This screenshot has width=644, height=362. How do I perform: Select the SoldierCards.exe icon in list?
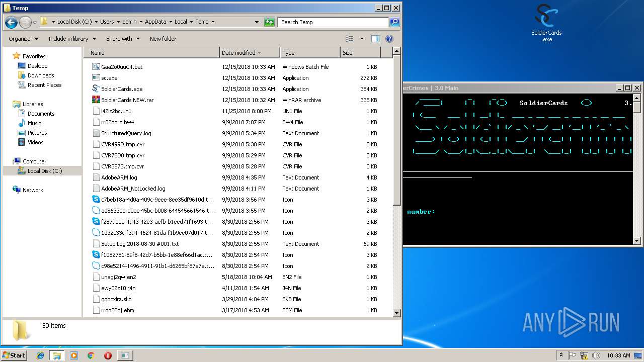click(97, 89)
